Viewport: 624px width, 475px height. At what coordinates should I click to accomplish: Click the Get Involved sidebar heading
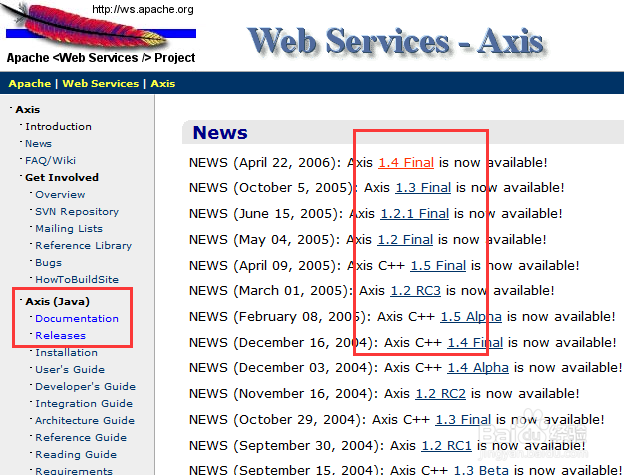pyautogui.click(x=62, y=177)
